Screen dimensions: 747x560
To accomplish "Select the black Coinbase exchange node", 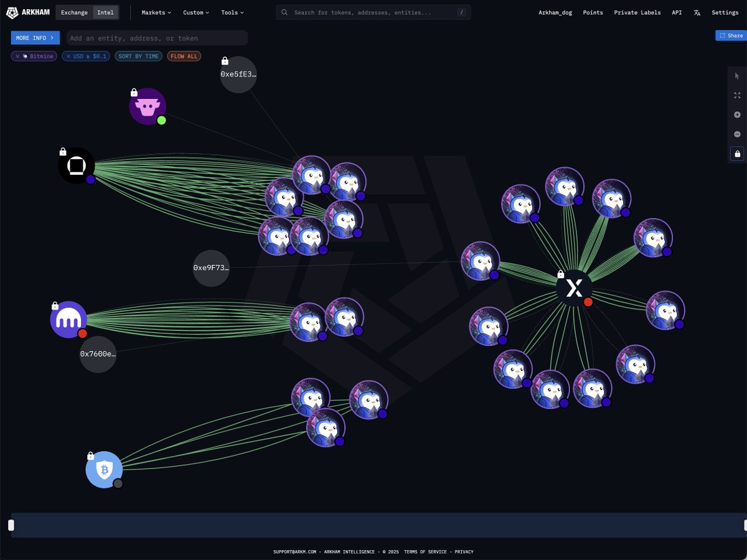I will 76,166.
